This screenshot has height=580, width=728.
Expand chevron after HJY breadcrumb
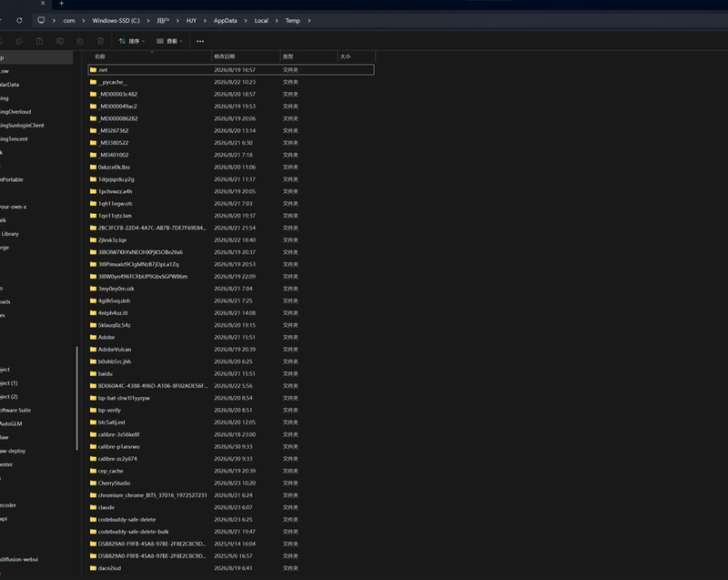[x=205, y=20]
